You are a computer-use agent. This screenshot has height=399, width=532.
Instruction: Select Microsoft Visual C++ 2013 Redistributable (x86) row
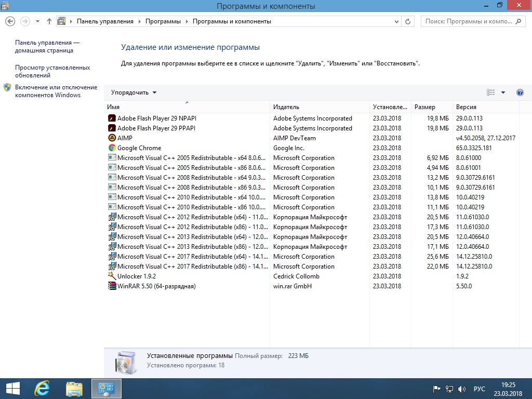(x=312, y=247)
